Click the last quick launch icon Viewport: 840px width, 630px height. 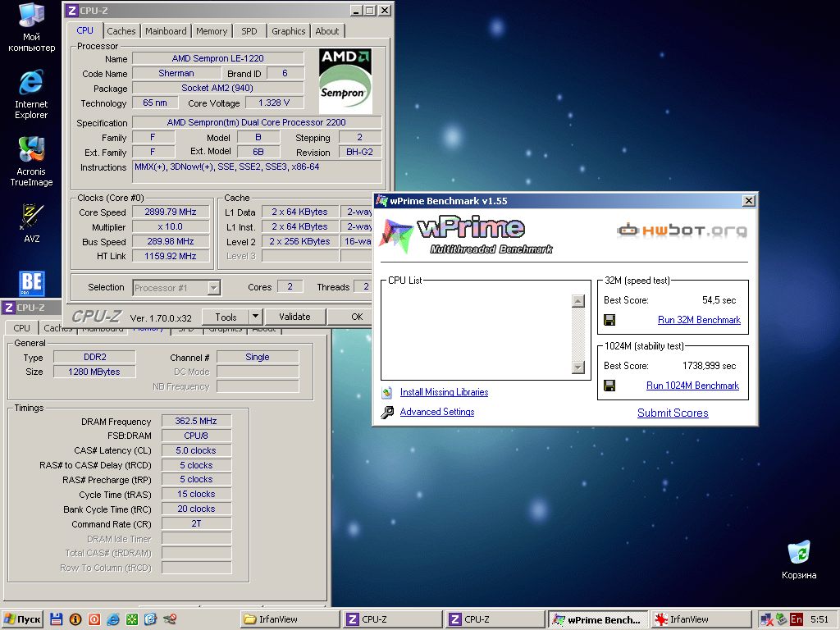(170, 619)
